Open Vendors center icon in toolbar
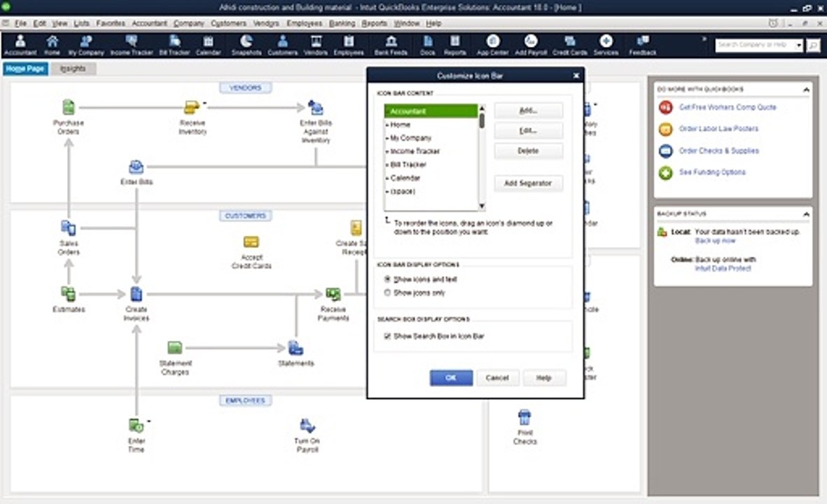The height and width of the screenshot is (504, 827). 316,45
